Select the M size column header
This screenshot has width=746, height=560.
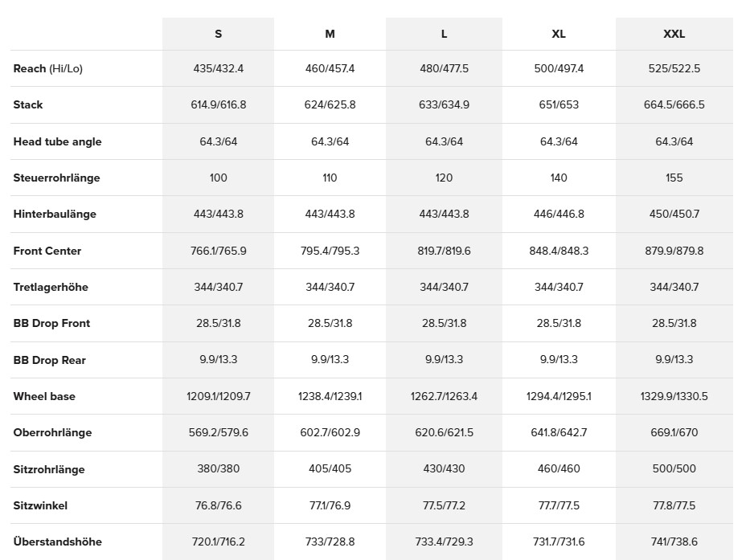coord(330,35)
